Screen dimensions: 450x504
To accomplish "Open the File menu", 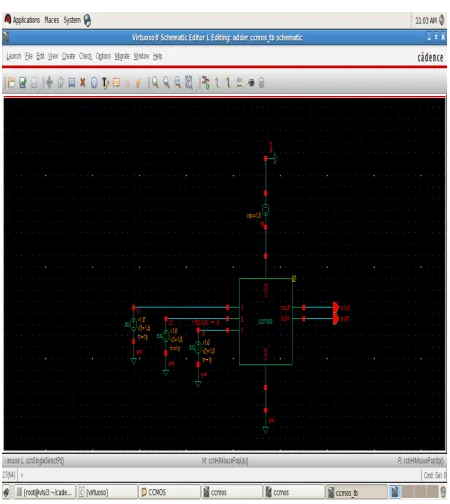I will [29, 56].
